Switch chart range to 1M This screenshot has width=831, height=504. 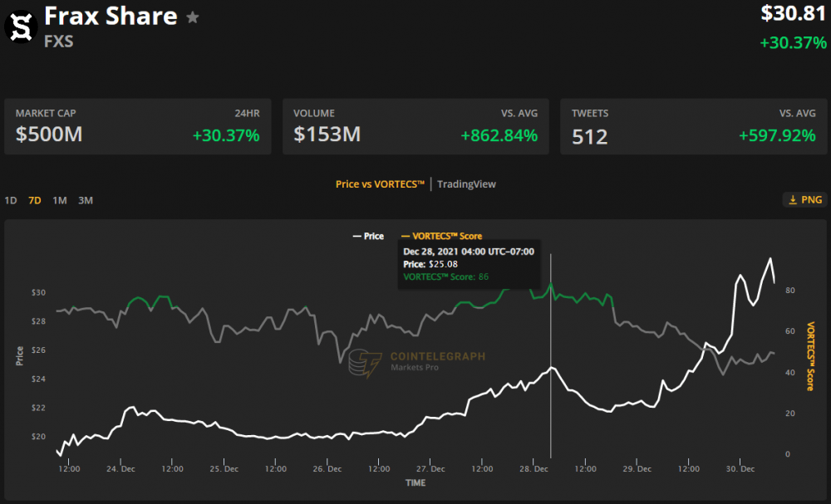pyautogui.click(x=59, y=200)
